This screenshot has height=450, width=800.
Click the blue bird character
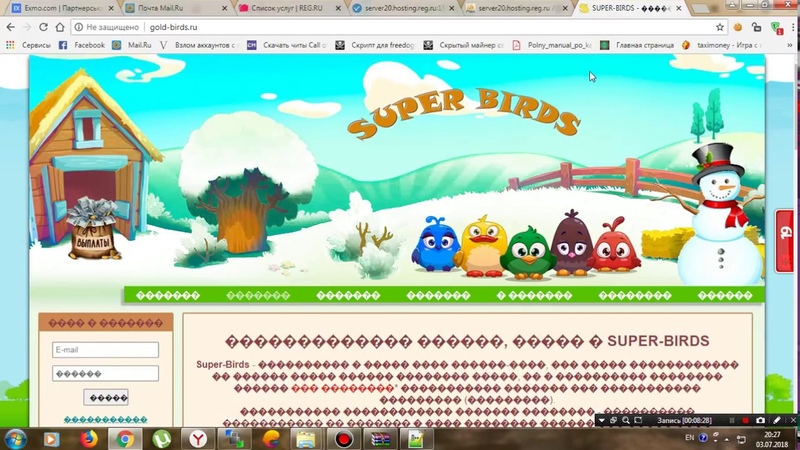pos(437,245)
